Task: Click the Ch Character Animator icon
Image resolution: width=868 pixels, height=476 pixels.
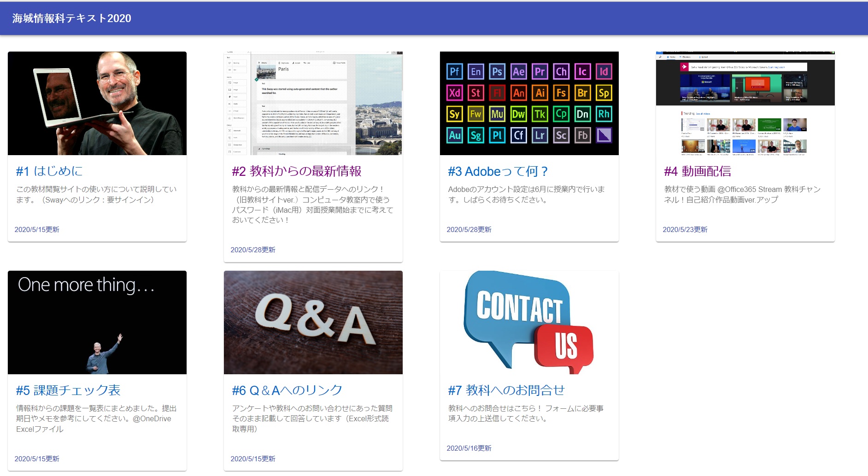Action: 561,71
